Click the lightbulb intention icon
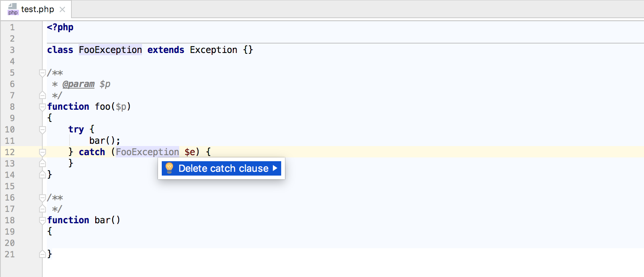 (x=169, y=168)
